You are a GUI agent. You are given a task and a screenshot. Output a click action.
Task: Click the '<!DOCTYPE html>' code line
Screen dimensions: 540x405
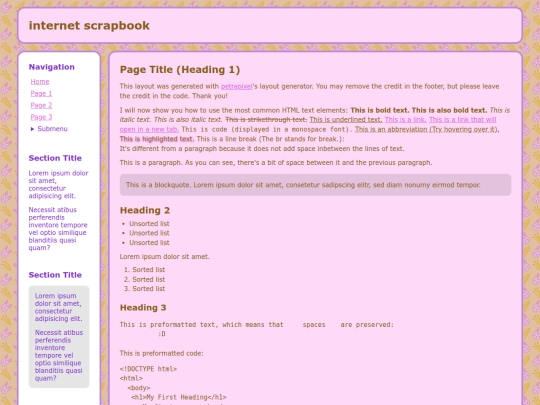click(148, 369)
